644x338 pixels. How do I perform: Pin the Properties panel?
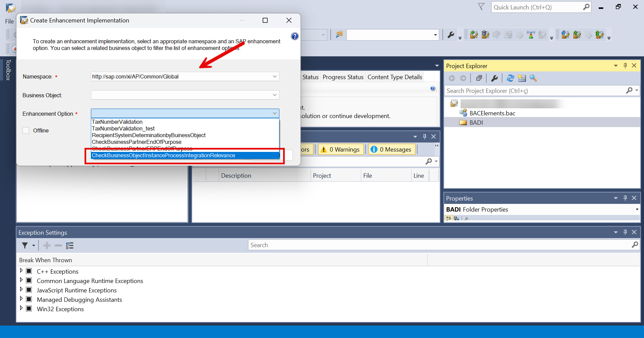click(625, 198)
